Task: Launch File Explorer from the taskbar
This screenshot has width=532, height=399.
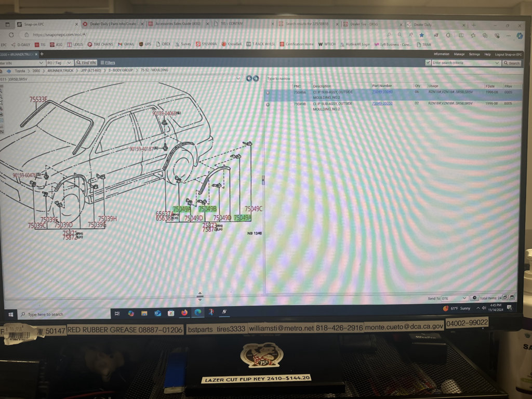Action: click(x=144, y=313)
